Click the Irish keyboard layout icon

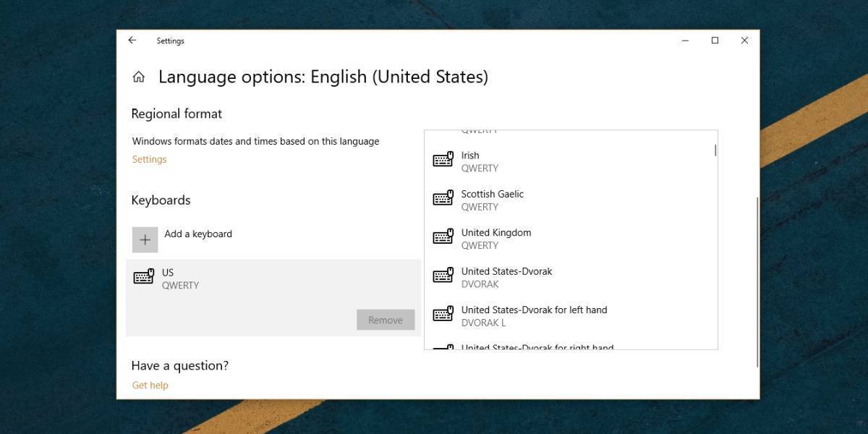pyautogui.click(x=443, y=160)
